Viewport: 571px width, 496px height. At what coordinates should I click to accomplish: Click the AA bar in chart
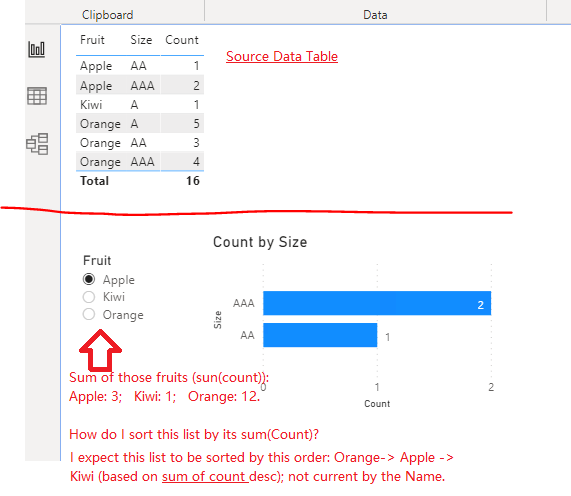click(x=320, y=335)
